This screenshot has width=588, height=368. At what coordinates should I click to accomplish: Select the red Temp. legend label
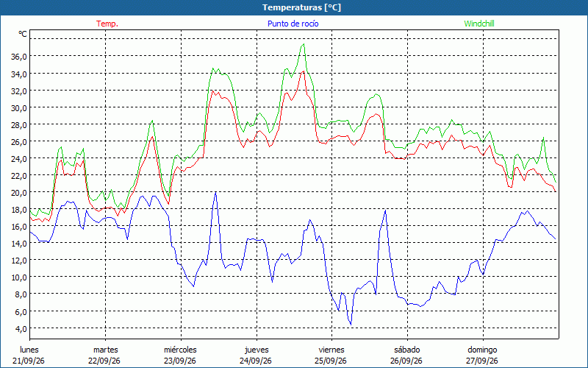107,24
